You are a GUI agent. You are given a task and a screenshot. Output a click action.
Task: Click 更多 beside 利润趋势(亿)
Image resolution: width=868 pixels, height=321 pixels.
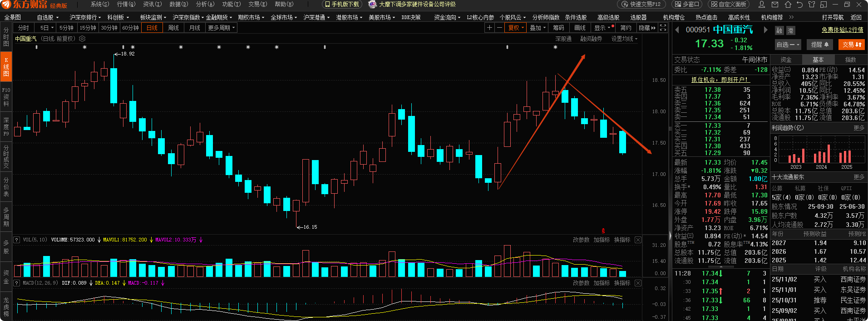click(859, 128)
